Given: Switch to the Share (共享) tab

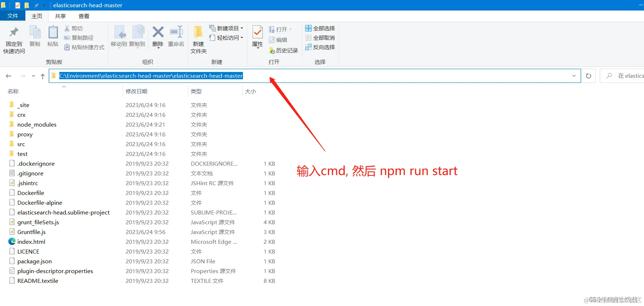Looking at the screenshot, I should [60, 16].
